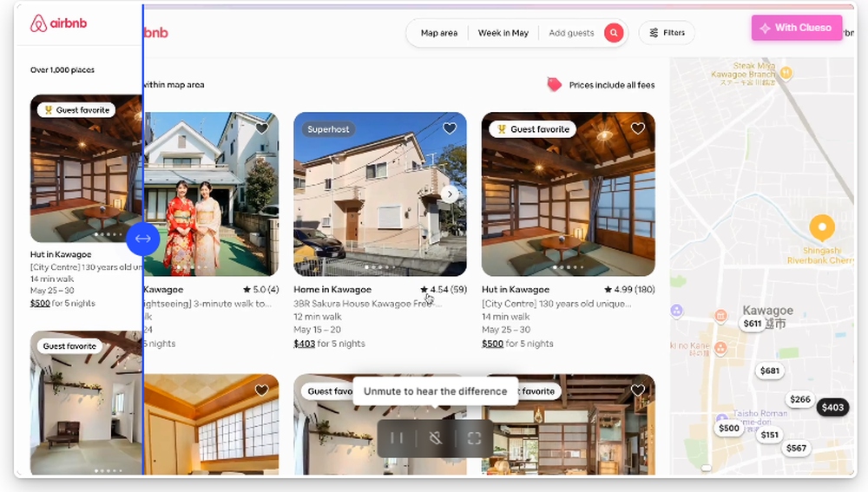This screenshot has width=868, height=492.
Task: Favorite the kimono house listing heart
Action: (261, 128)
